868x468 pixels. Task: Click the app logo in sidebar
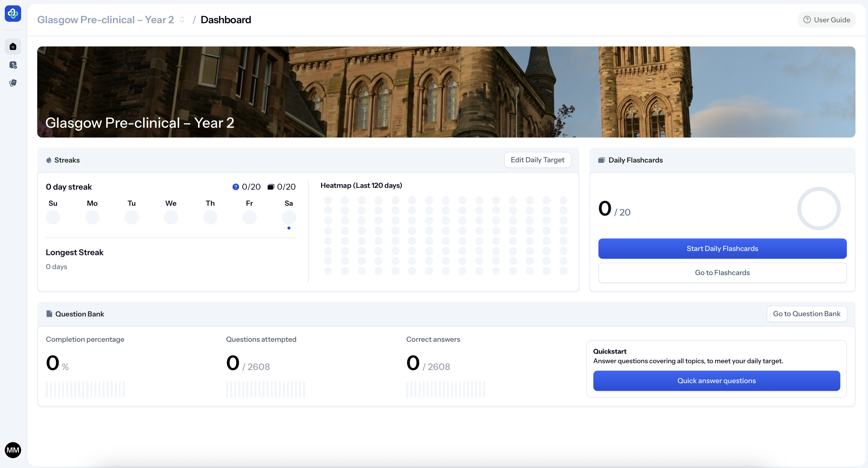click(x=13, y=13)
